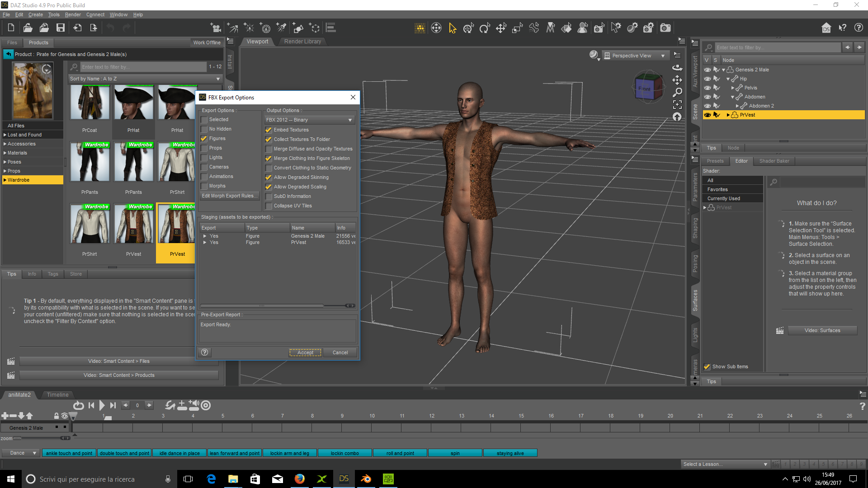
Task: Click Accept in FBX Export Options
Action: point(305,352)
